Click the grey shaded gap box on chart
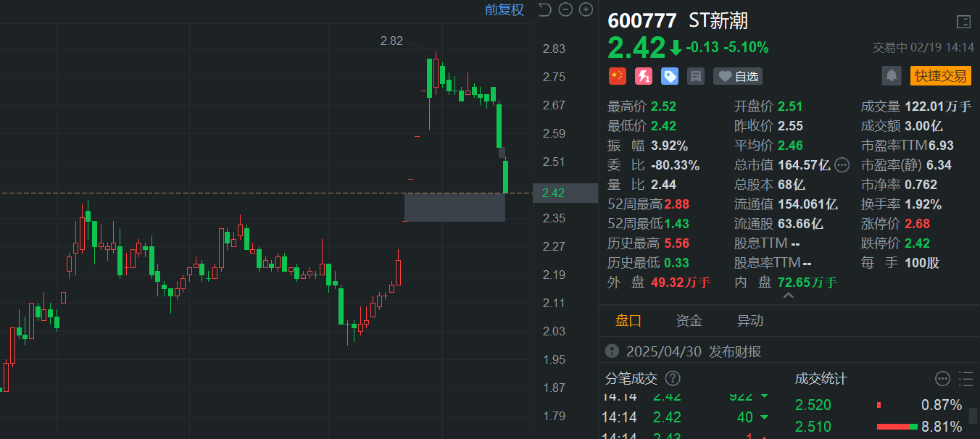Screen dimensions: 980x439 tap(454, 207)
